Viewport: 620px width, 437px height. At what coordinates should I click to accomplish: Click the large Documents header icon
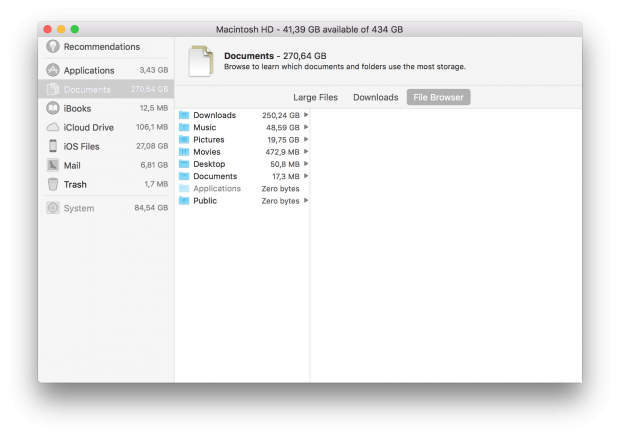pyautogui.click(x=201, y=61)
